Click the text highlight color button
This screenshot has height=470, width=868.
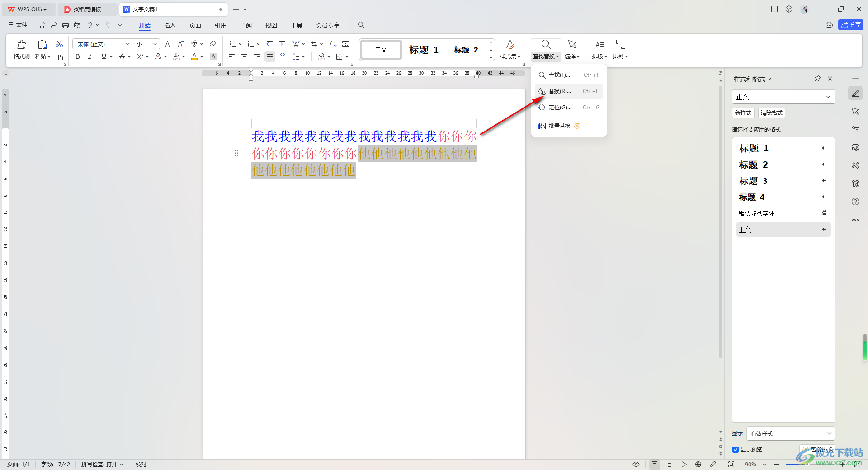pyautogui.click(x=176, y=56)
